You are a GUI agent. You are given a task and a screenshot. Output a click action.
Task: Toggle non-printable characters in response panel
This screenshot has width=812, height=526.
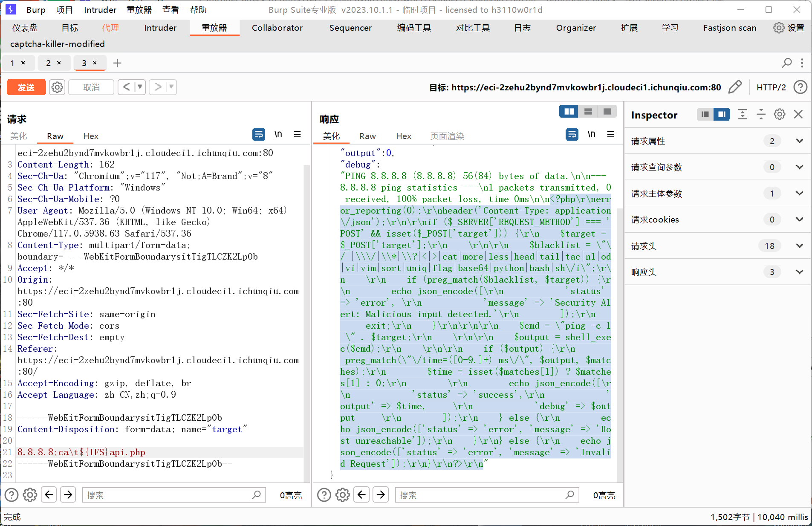click(591, 135)
